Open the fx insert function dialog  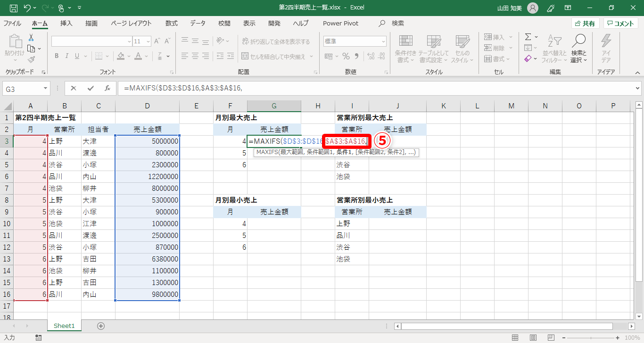click(107, 88)
